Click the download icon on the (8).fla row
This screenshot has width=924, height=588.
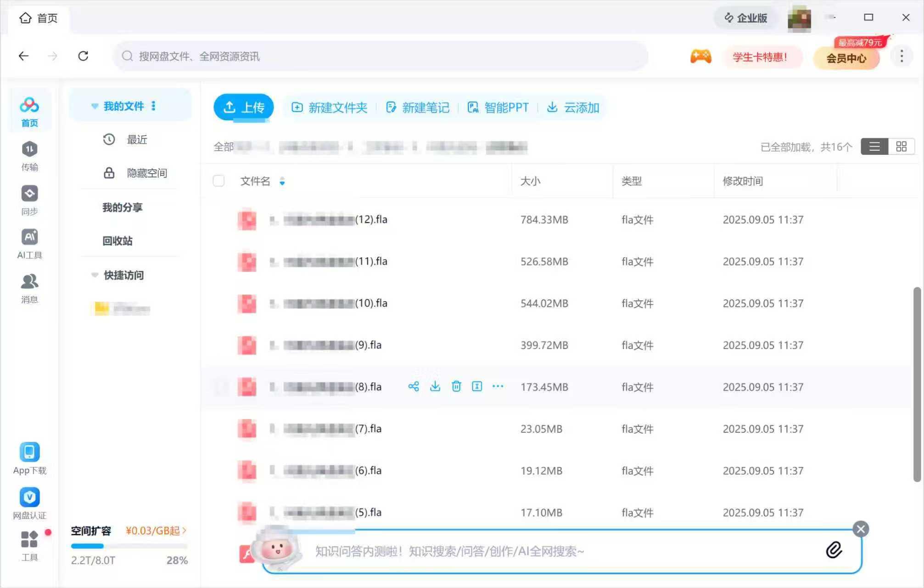(x=435, y=386)
